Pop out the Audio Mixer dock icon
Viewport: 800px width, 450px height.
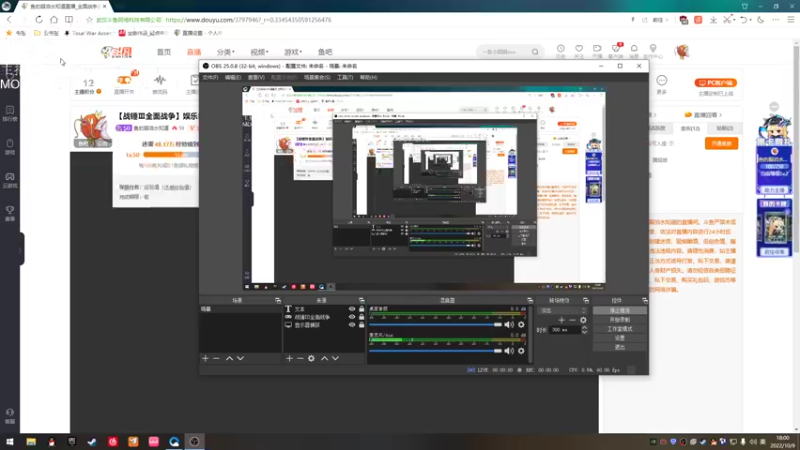tap(530, 301)
